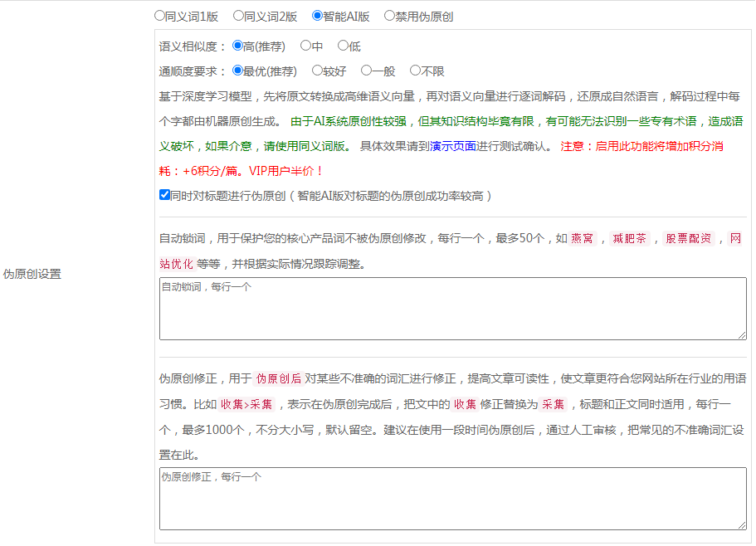Set 语义相似度 to 中

click(305, 46)
